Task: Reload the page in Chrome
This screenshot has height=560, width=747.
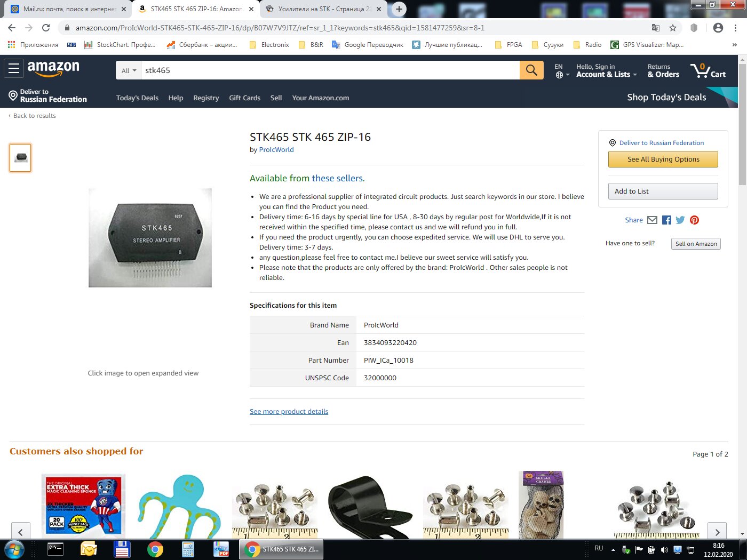Action: pos(46,28)
